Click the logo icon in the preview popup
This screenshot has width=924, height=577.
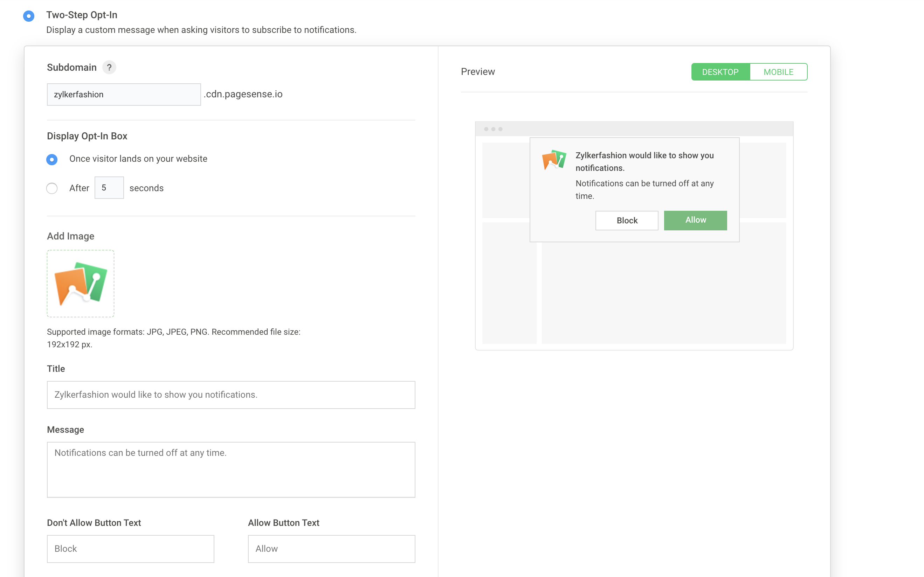554,160
